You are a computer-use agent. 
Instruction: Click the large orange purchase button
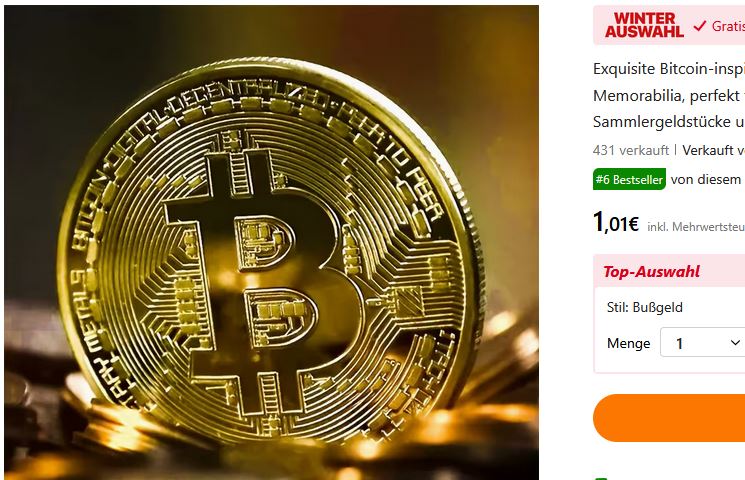669,418
